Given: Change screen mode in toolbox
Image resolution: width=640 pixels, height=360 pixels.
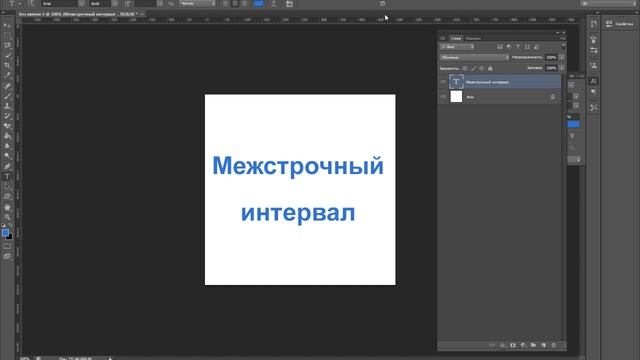Looking at the screenshot, I should (7, 256).
